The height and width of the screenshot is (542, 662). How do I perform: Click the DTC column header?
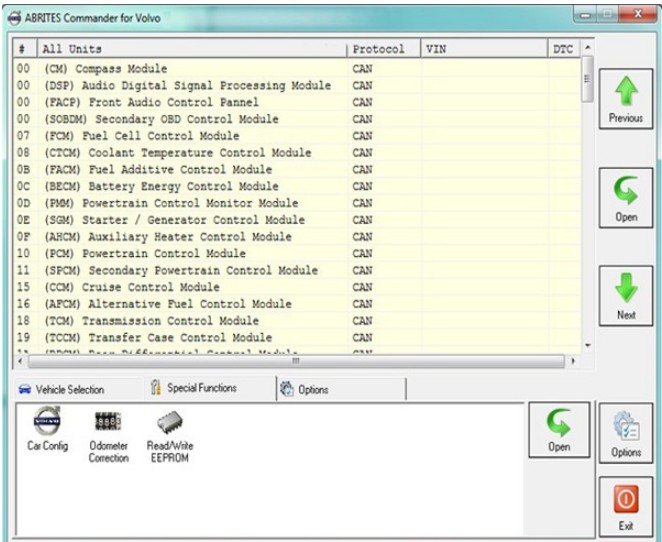(x=564, y=49)
